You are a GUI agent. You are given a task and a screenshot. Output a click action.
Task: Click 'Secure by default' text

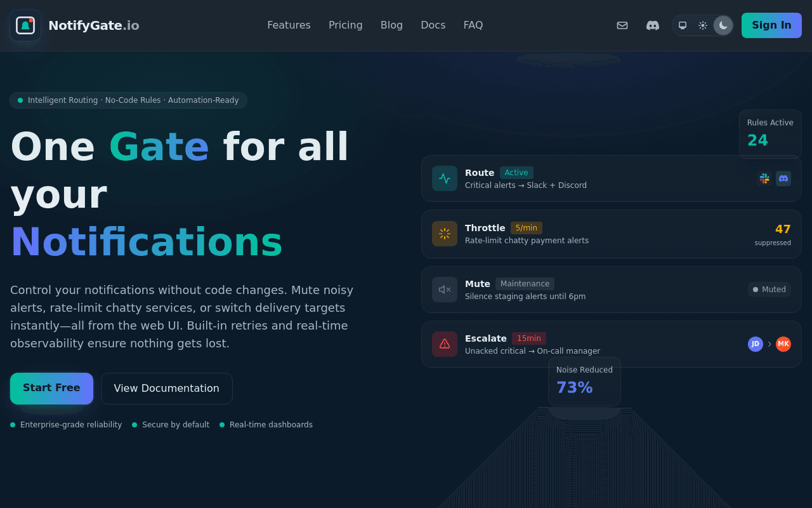[176, 425]
